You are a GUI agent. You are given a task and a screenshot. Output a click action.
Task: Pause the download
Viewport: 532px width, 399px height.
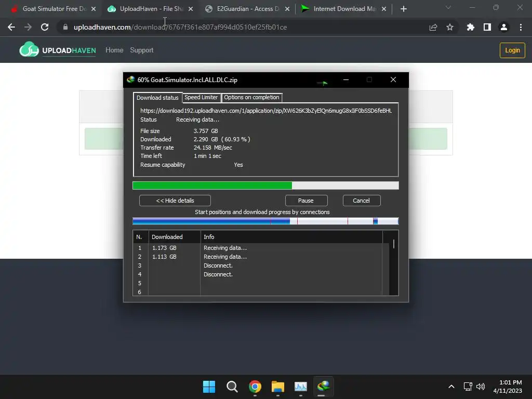[x=306, y=201]
